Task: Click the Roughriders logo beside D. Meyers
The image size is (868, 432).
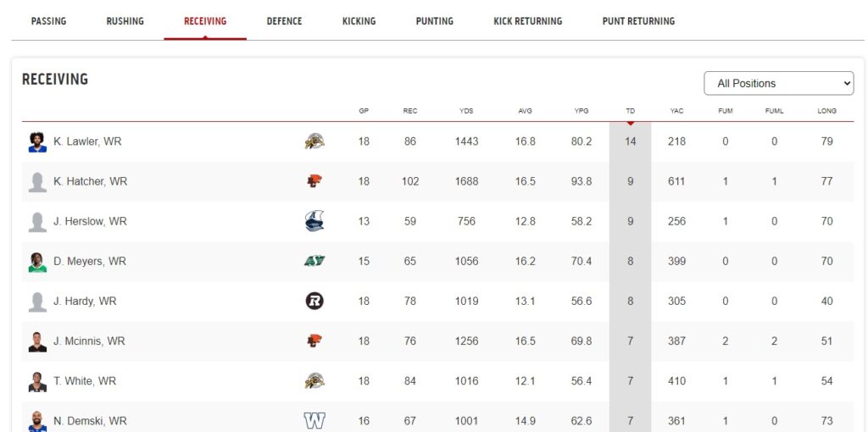Action: pos(314,261)
